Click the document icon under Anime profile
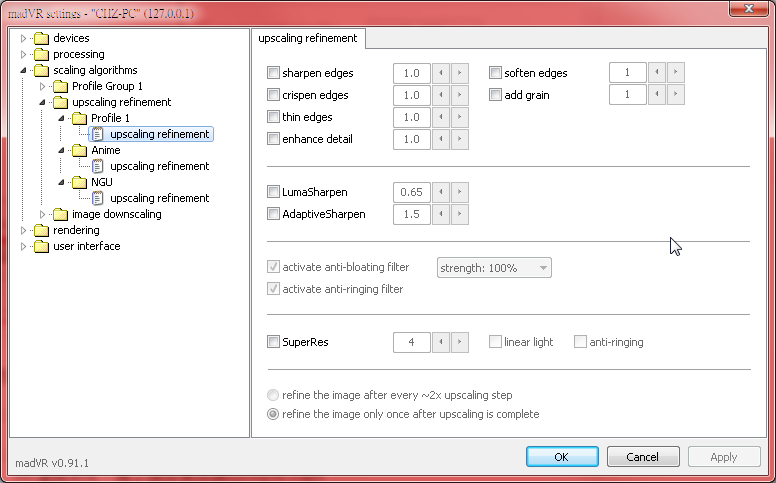This screenshot has height=483, width=776. (98, 166)
